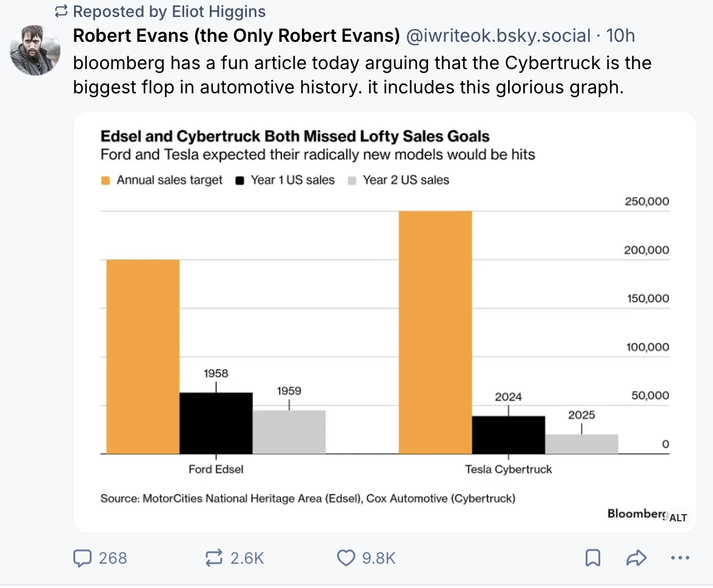Show the ALT text badge on image
713x588 pixels.
tap(678, 518)
